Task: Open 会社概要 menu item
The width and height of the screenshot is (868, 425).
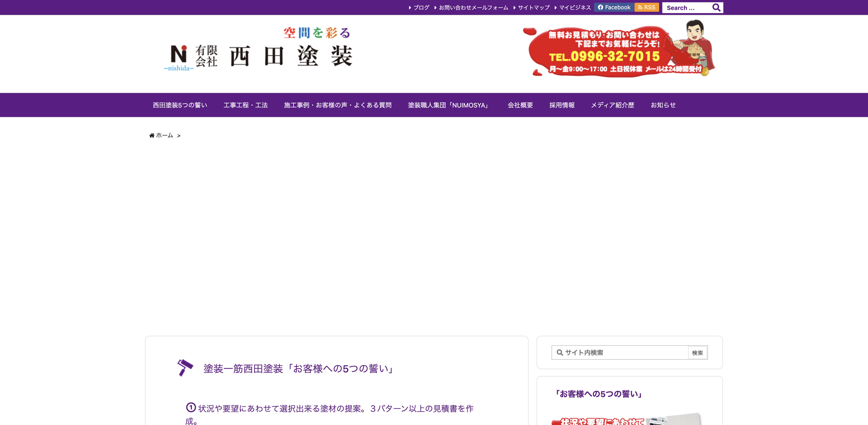Action: click(520, 105)
